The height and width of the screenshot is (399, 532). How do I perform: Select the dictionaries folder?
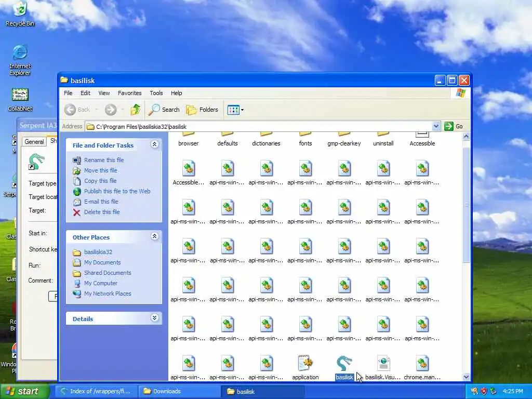[x=266, y=140]
